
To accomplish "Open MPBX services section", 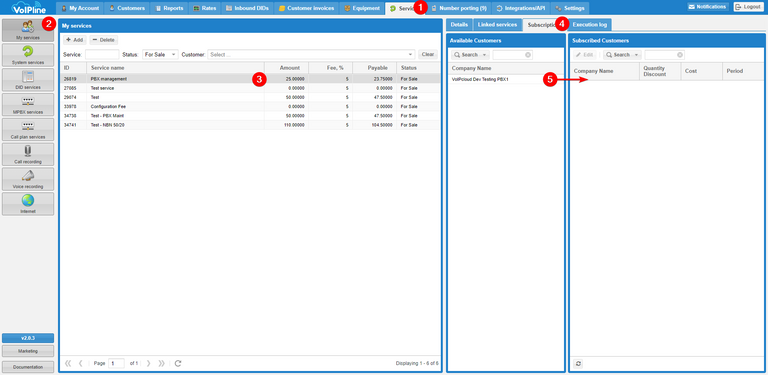I will [x=28, y=104].
